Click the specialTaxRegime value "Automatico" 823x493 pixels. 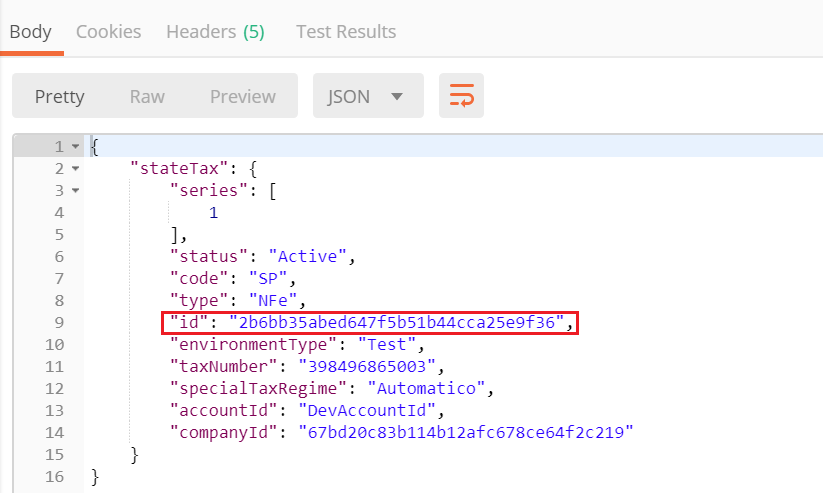coord(429,388)
